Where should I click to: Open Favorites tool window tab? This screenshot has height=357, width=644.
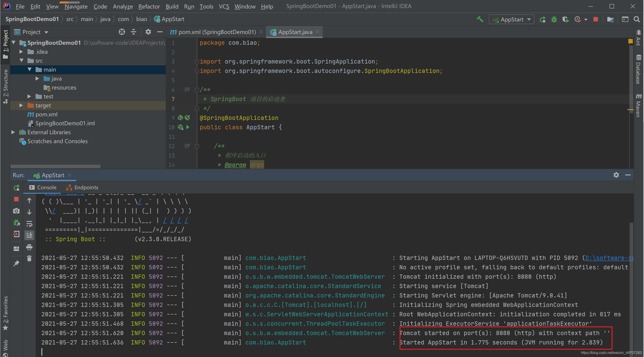click(x=5, y=313)
